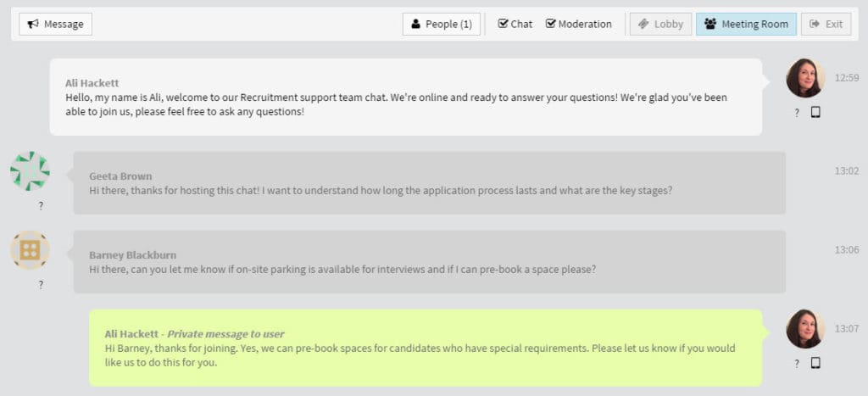Click question mark under first Ali avatar
The height and width of the screenshot is (396, 868).
tap(797, 113)
